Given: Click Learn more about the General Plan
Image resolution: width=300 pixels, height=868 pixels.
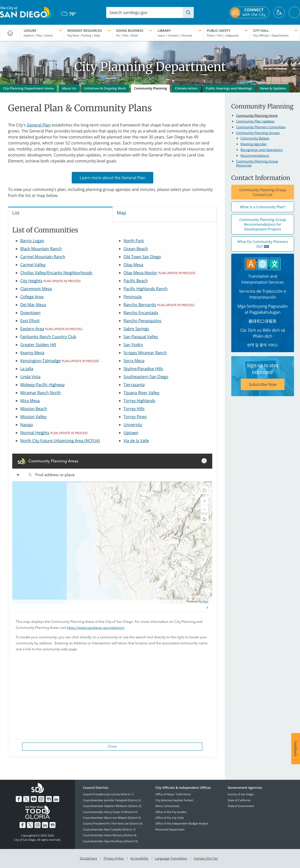Looking at the screenshot, I should pyautogui.click(x=112, y=178).
